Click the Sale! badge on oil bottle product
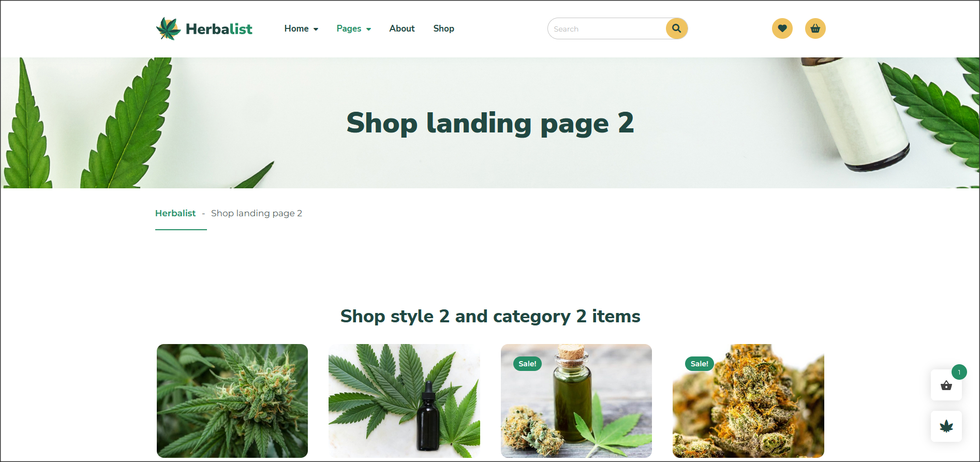The width and height of the screenshot is (980, 462). coord(527,364)
